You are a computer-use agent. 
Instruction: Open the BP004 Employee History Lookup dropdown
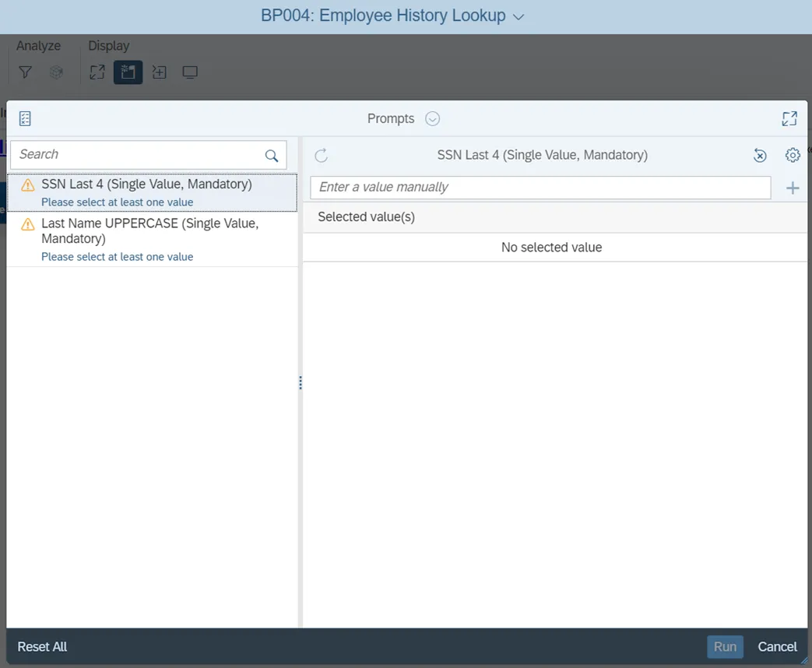[x=519, y=16]
